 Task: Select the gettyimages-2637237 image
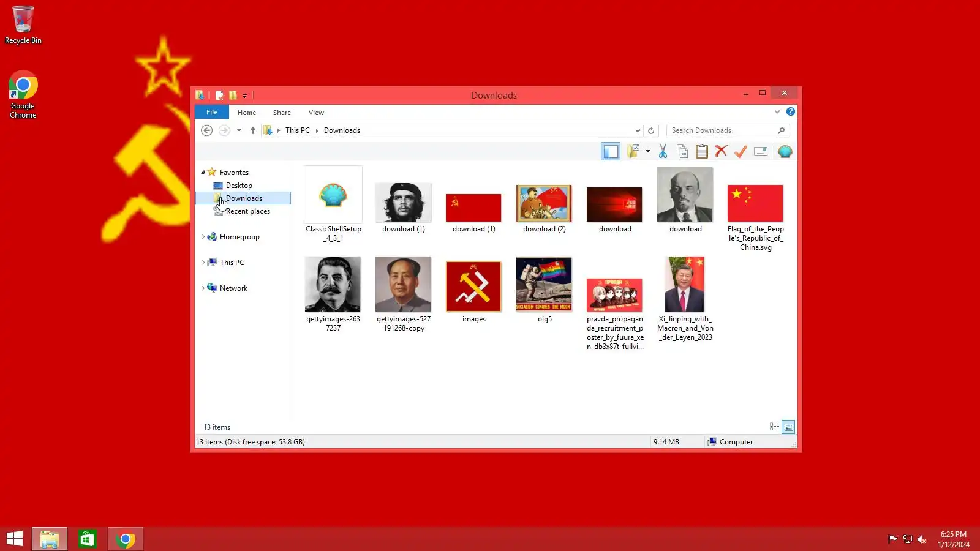click(x=333, y=294)
